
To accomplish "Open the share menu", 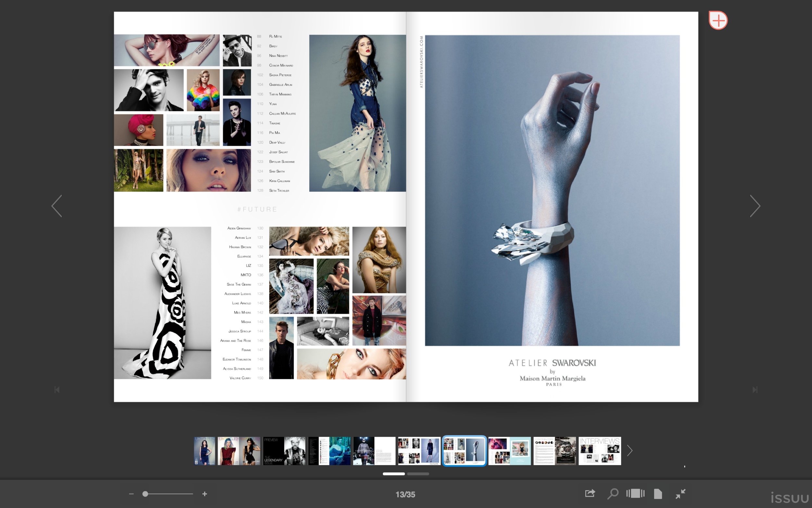I will point(590,494).
